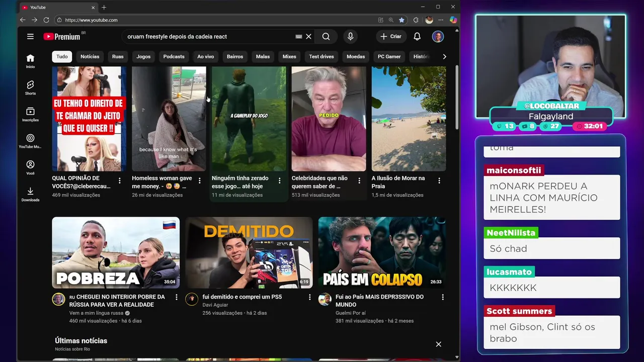This screenshot has width=644, height=362.
Task: Open Inscrições in the sidebar
Action: click(x=30, y=114)
